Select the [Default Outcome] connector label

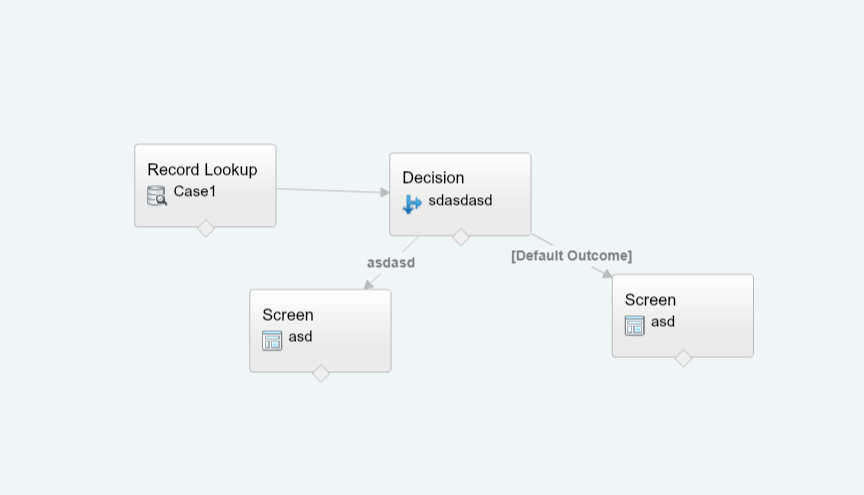pos(571,256)
